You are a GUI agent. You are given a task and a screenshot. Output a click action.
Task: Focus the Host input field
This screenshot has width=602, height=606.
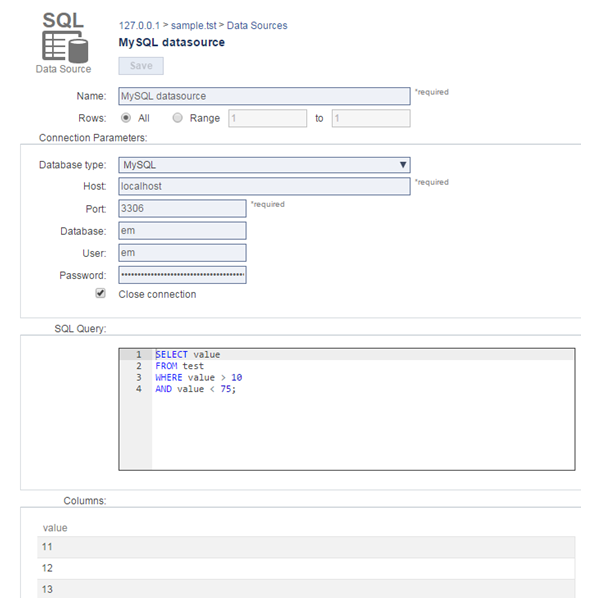click(264, 186)
